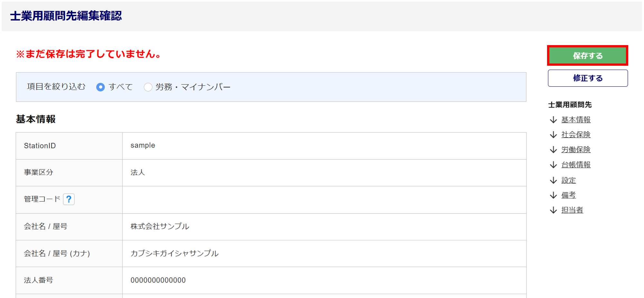This screenshot has width=644, height=298.
Task: Select the すべて radio option
Action: [x=100, y=87]
